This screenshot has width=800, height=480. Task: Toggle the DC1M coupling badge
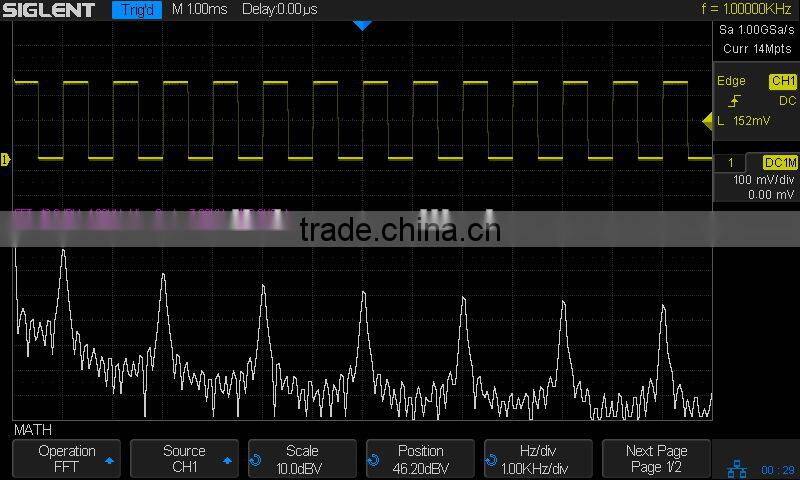pyautogui.click(x=779, y=162)
